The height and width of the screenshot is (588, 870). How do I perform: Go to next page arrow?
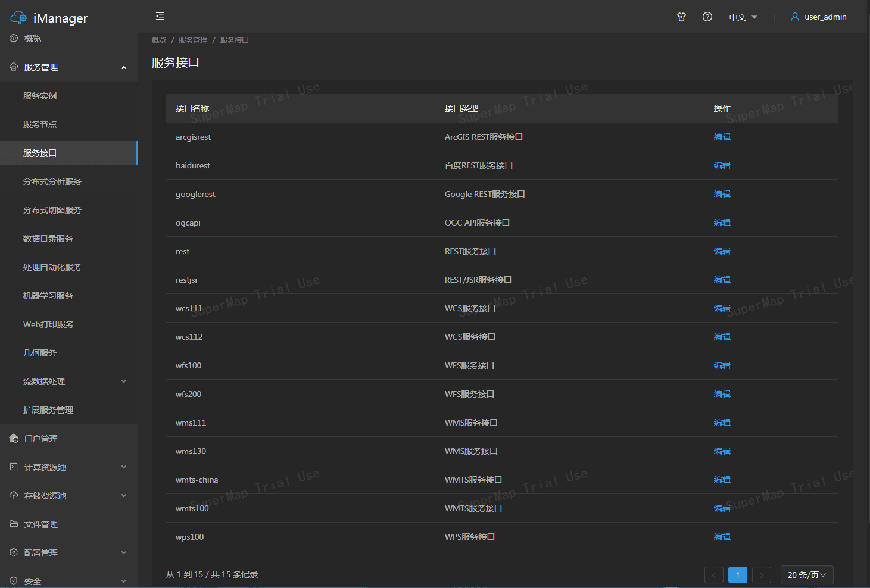[762, 575]
